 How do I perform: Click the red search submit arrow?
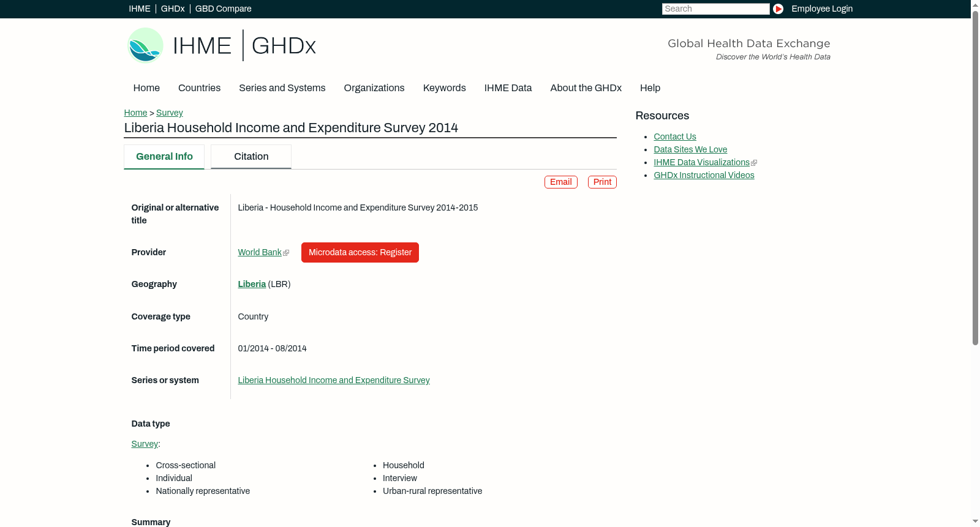click(x=778, y=9)
